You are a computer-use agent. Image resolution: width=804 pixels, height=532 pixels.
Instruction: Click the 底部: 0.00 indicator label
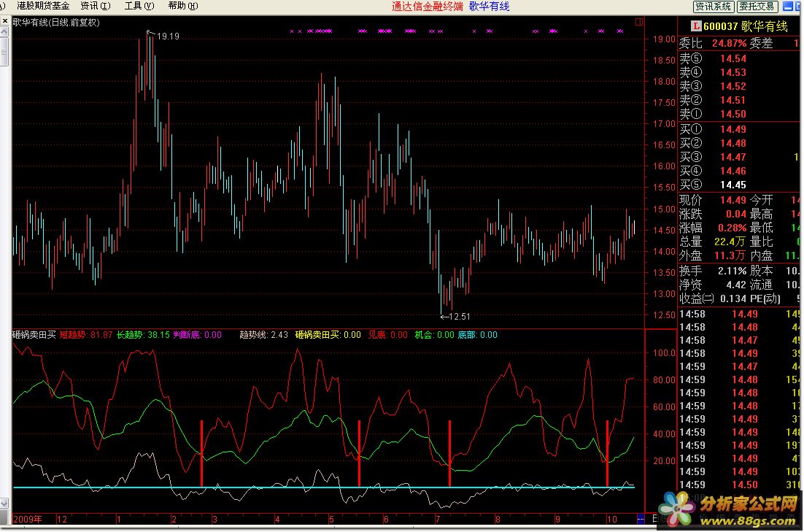477,335
